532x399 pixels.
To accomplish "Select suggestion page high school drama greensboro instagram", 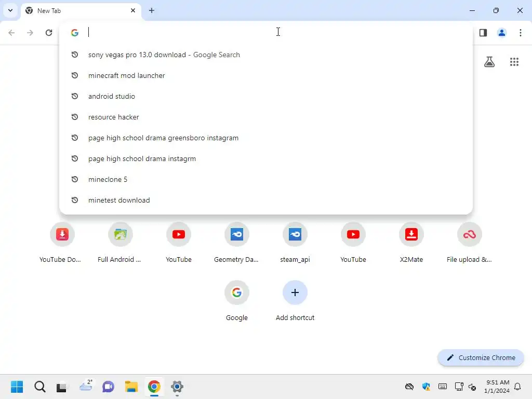I will coord(266,138).
